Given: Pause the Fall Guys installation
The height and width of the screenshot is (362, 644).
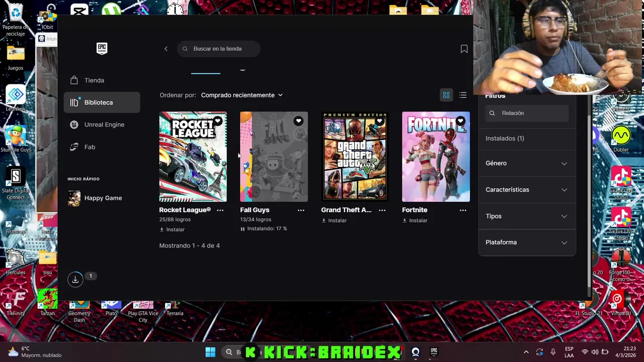Looking at the screenshot, I should [x=243, y=229].
